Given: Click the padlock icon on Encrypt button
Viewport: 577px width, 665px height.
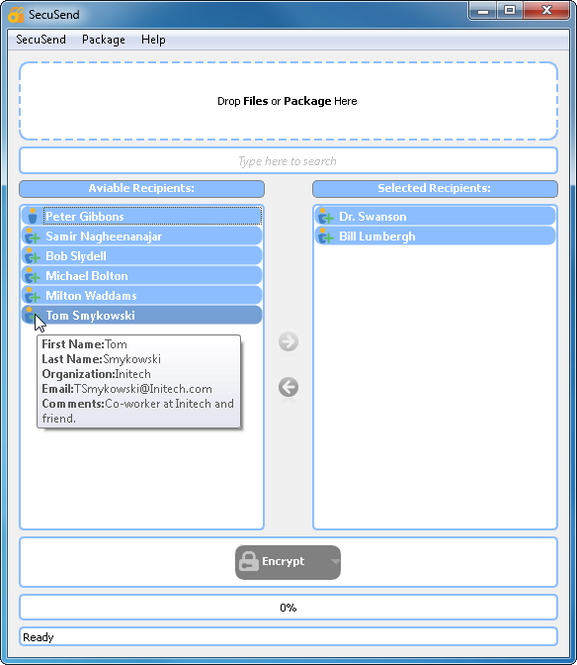Looking at the screenshot, I should [248, 562].
